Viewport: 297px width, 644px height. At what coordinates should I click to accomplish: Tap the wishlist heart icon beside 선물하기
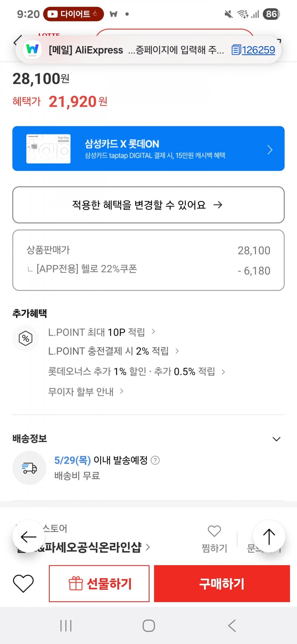coord(23,583)
